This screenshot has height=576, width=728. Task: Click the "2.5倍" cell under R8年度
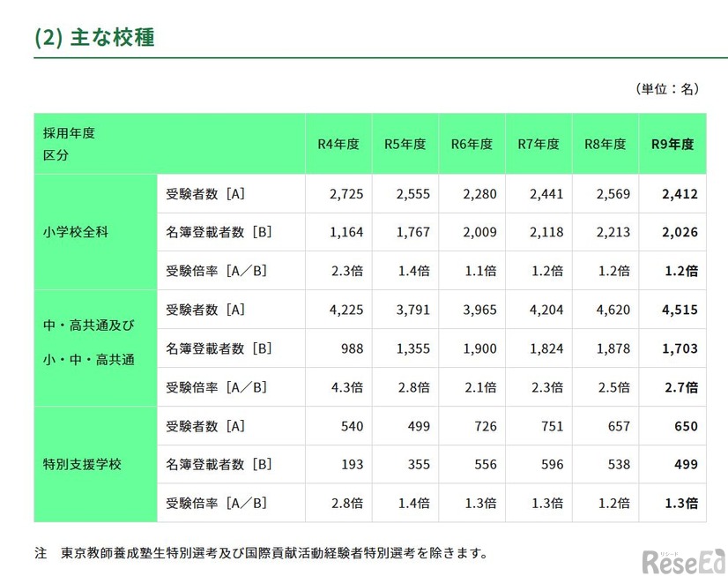coord(614,387)
